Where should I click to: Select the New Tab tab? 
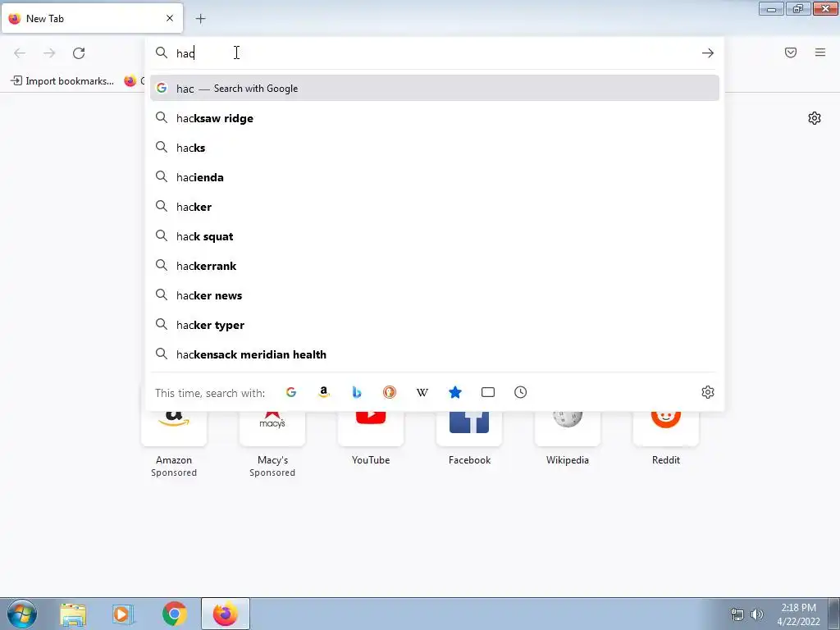(x=92, y=18)
